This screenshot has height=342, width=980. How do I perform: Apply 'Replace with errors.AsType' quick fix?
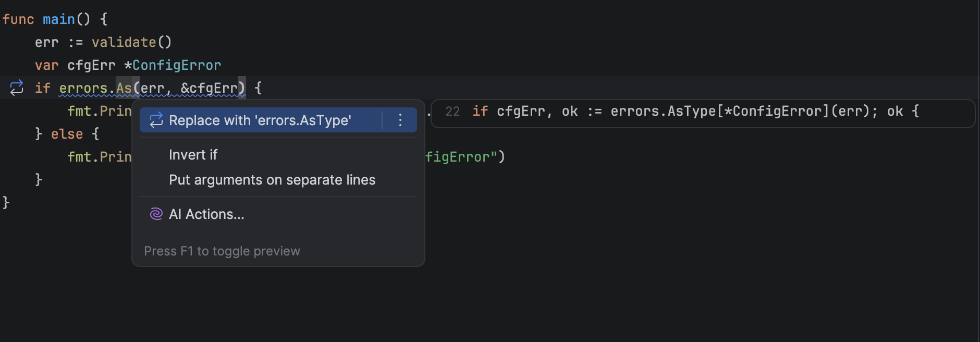(260, 120)
